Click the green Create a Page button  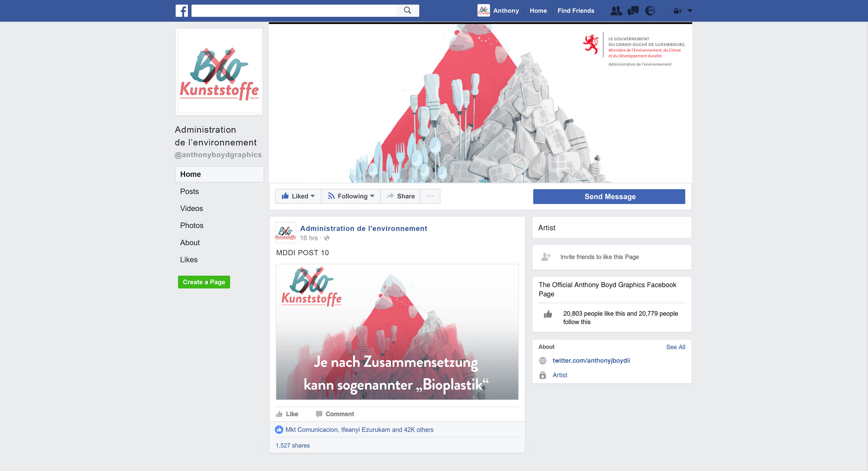click(x=204, y=282)
